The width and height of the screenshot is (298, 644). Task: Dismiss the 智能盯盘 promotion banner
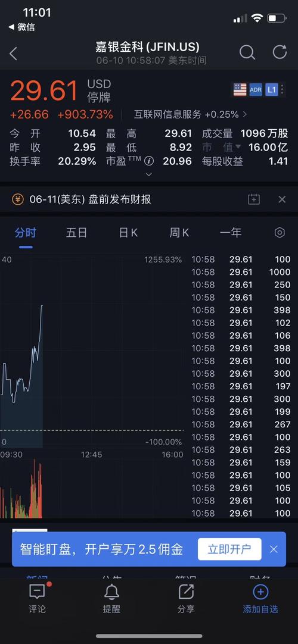click(x=274, y=549)
